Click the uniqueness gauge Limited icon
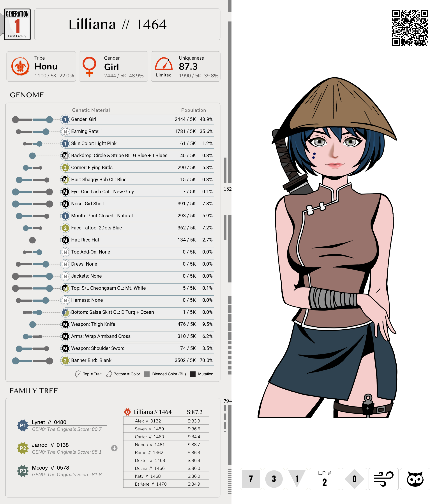 (x=164, y=64)
